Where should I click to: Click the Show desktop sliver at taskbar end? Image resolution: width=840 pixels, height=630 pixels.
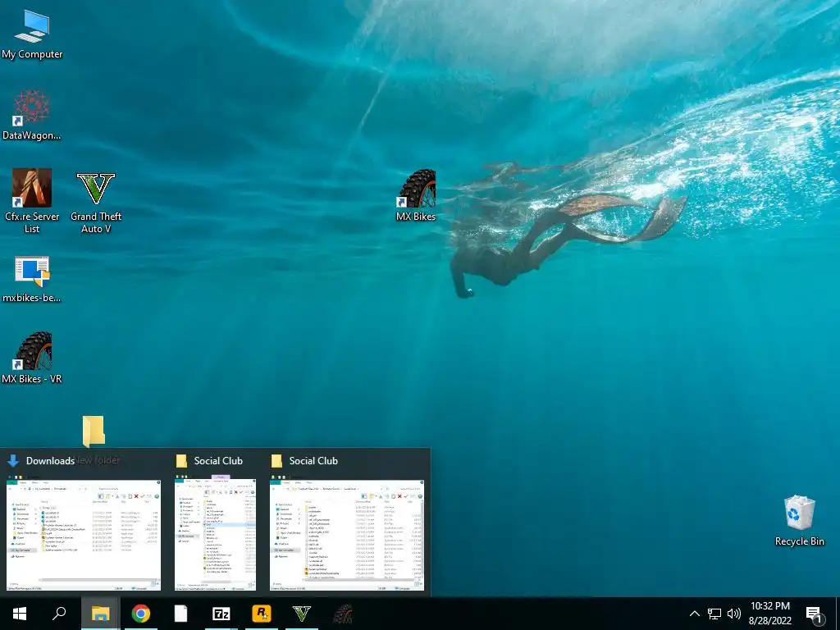[838, 614]
